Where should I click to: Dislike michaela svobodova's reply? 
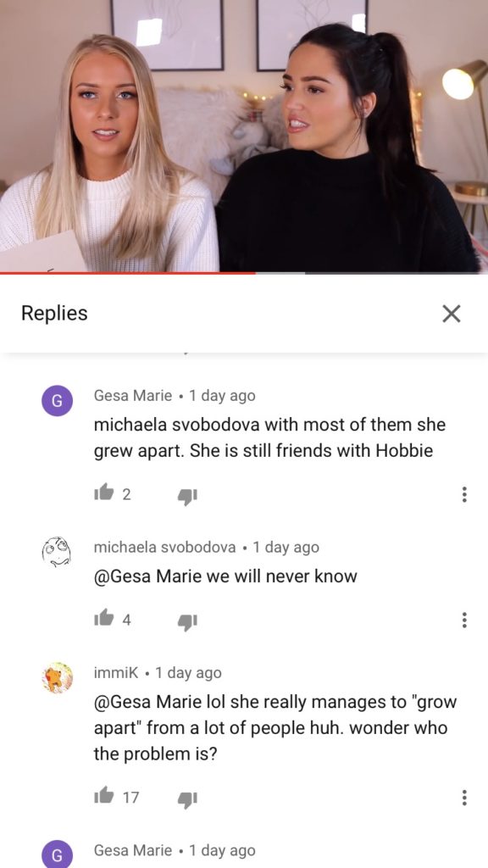click(x=187, y=621)
